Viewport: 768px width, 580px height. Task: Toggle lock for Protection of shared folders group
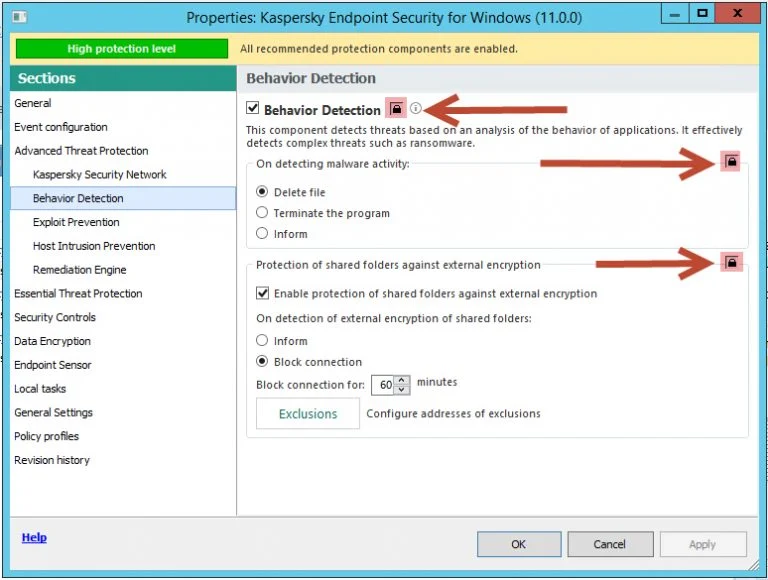731,262
